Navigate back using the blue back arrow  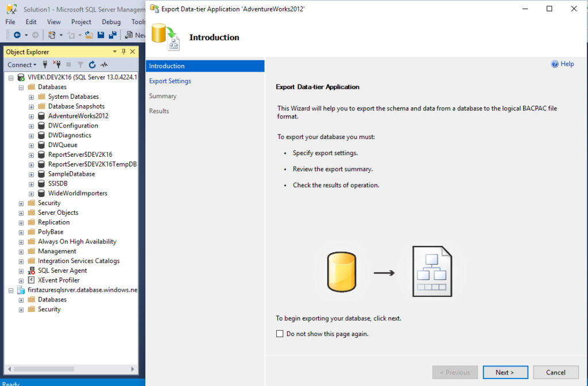pyautogui.click(x=17, y=34)
